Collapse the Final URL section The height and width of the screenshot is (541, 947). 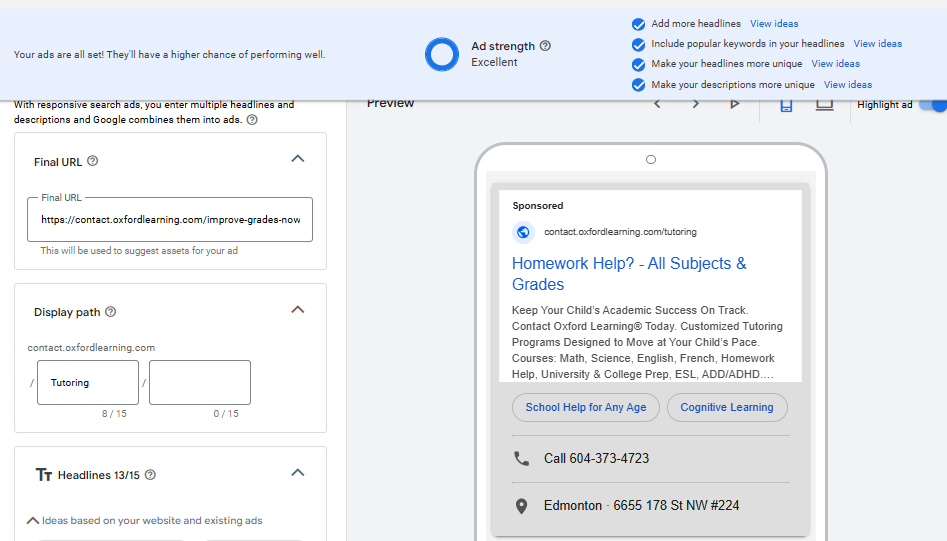click(x=298, y=159)
